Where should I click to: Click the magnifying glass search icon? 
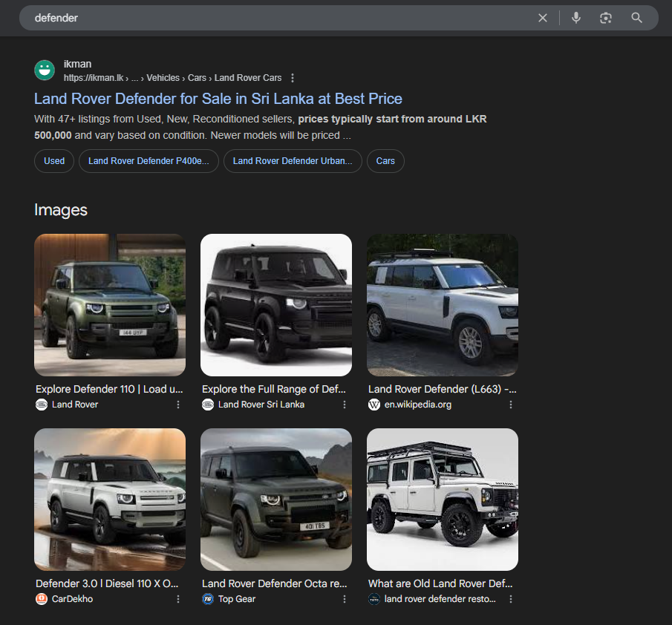pyautogui.click(x=636, y=18)
